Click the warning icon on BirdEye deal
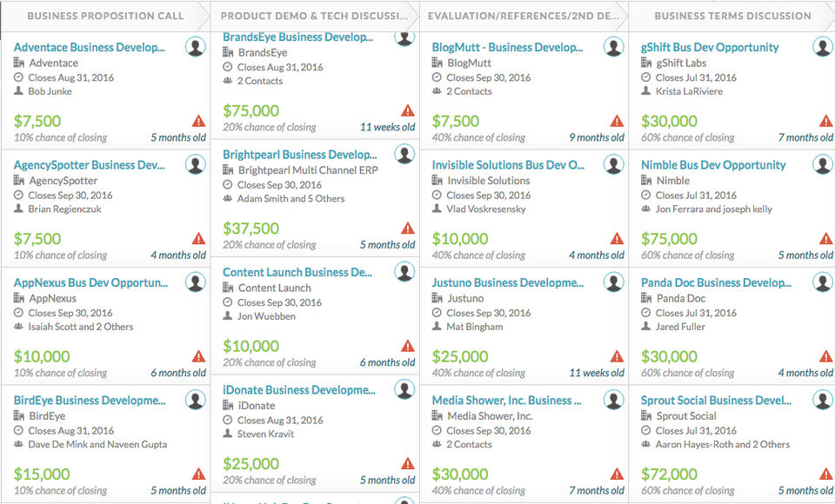835x504 pixels. click(x=199, y=474)
